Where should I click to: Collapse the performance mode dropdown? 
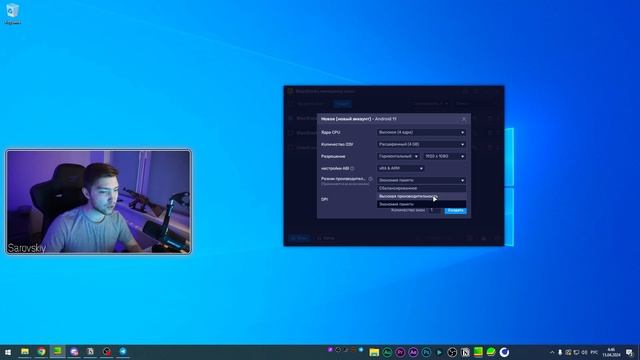(x=421, y=180)
